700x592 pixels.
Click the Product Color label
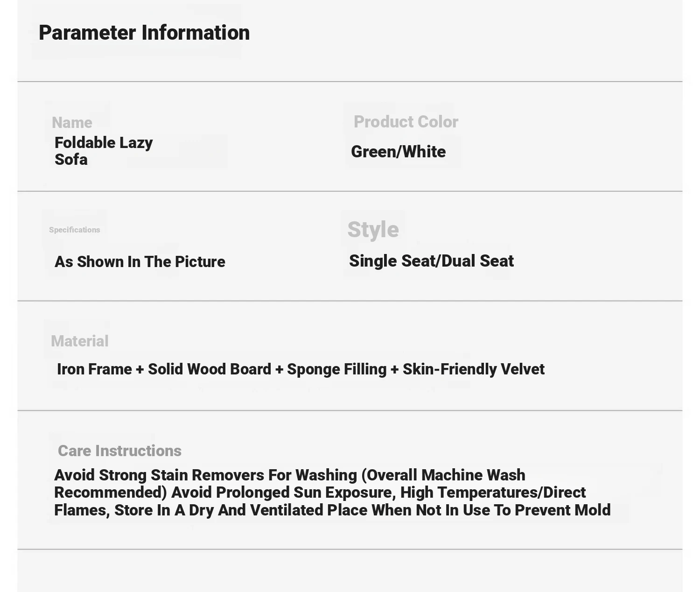pos(406,122)
